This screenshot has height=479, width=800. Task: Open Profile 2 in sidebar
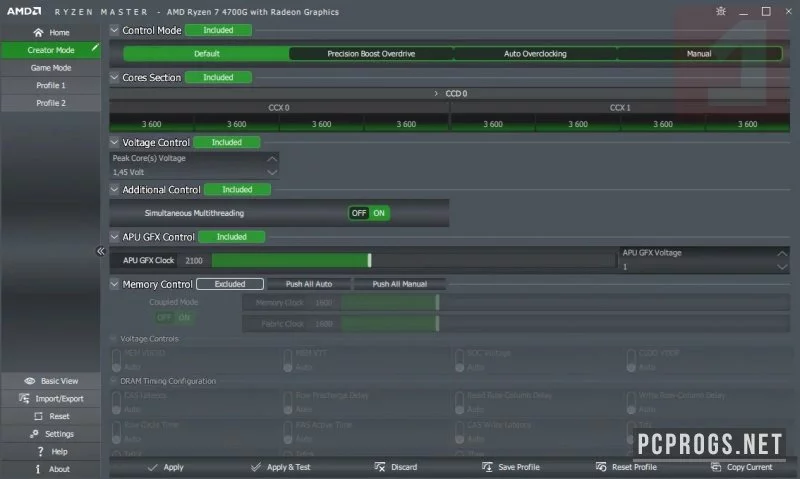(x=51, y=103)
